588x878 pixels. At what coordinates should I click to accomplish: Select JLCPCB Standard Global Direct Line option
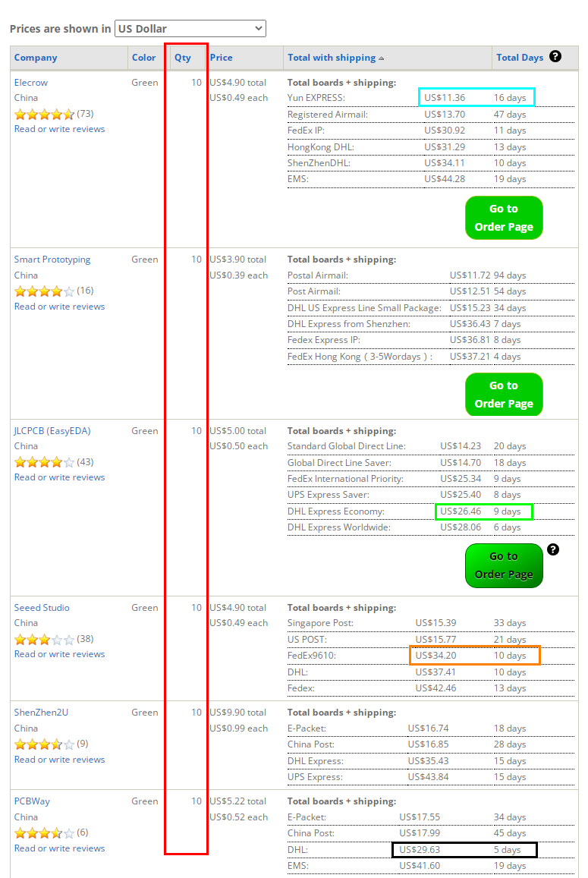click(431, 446)
